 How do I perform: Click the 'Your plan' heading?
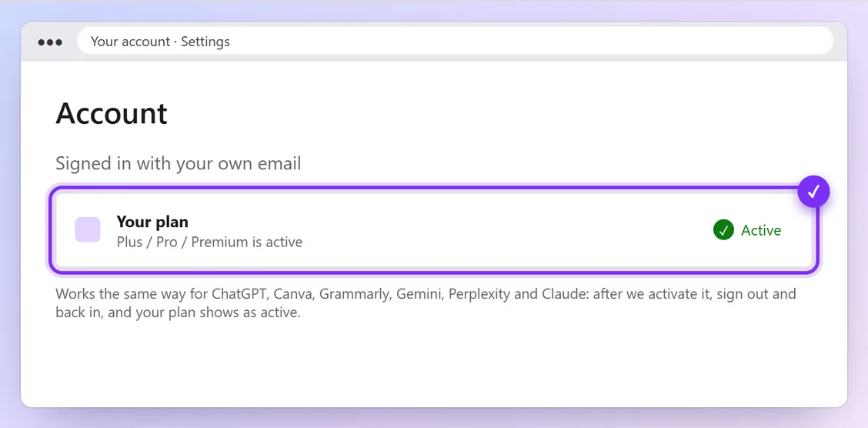click(x=152, y=222)
